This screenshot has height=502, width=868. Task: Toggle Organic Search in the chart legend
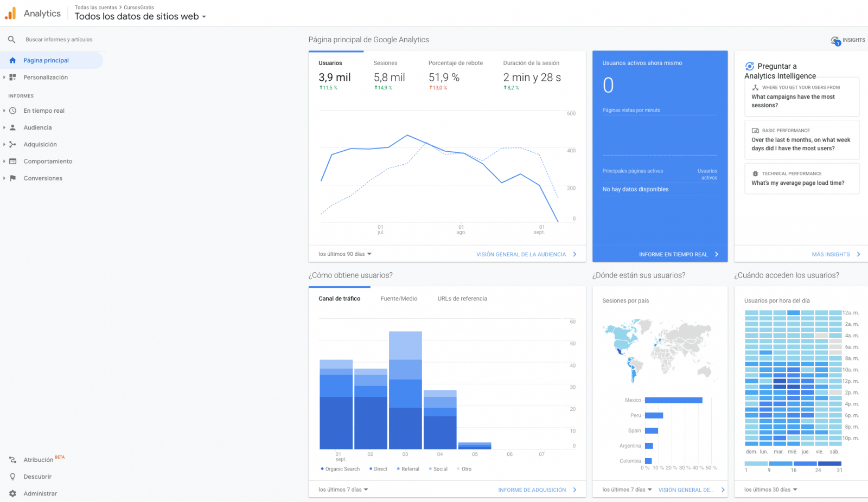340,468
